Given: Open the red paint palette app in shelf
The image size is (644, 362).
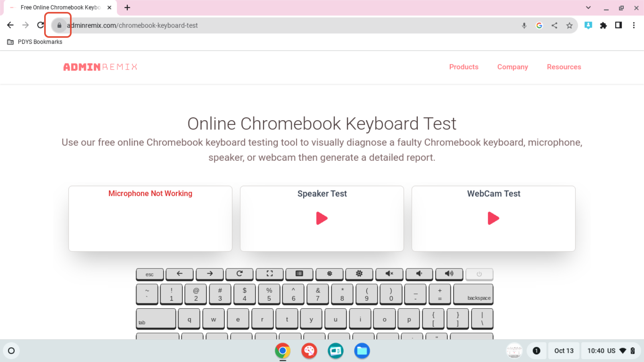Looking at the screenshot, I should [x=309, y=351].
